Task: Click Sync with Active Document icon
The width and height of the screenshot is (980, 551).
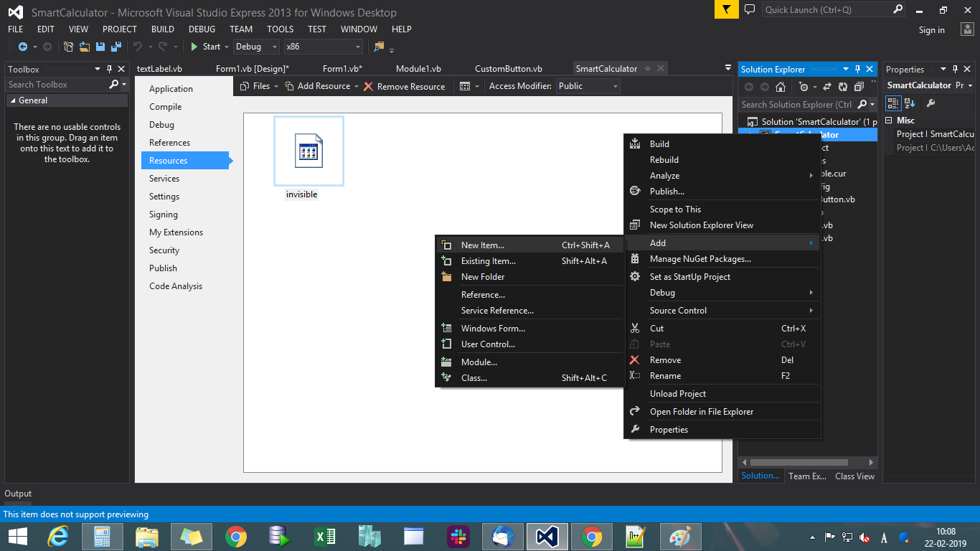Action: tap(826, 87)
